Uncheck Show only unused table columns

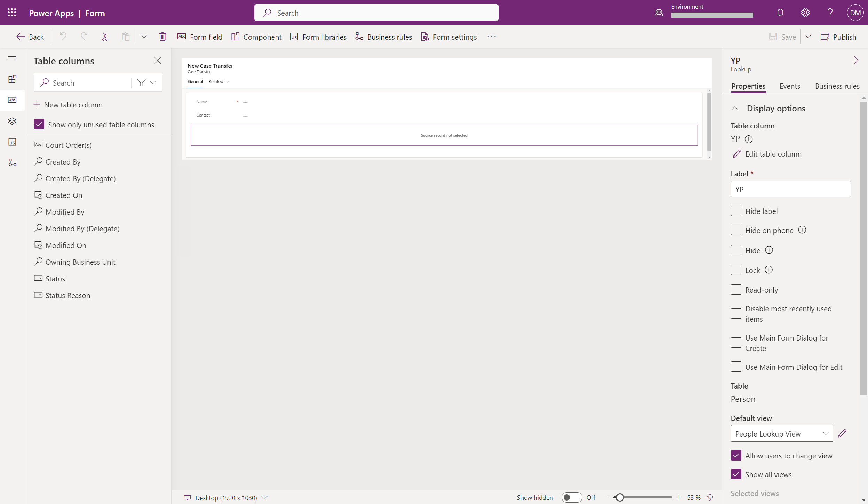point(39,125)
